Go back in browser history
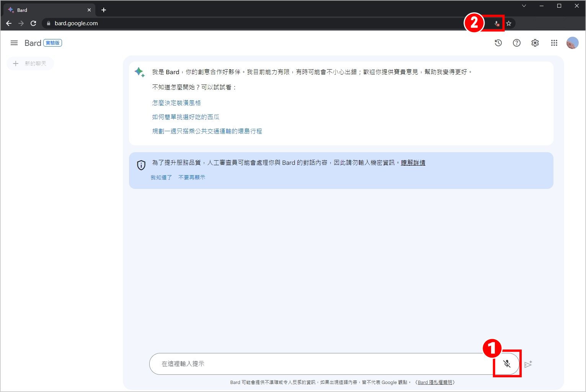The height and width of the screenshot is (392, 586). click(x=9, y=23)
